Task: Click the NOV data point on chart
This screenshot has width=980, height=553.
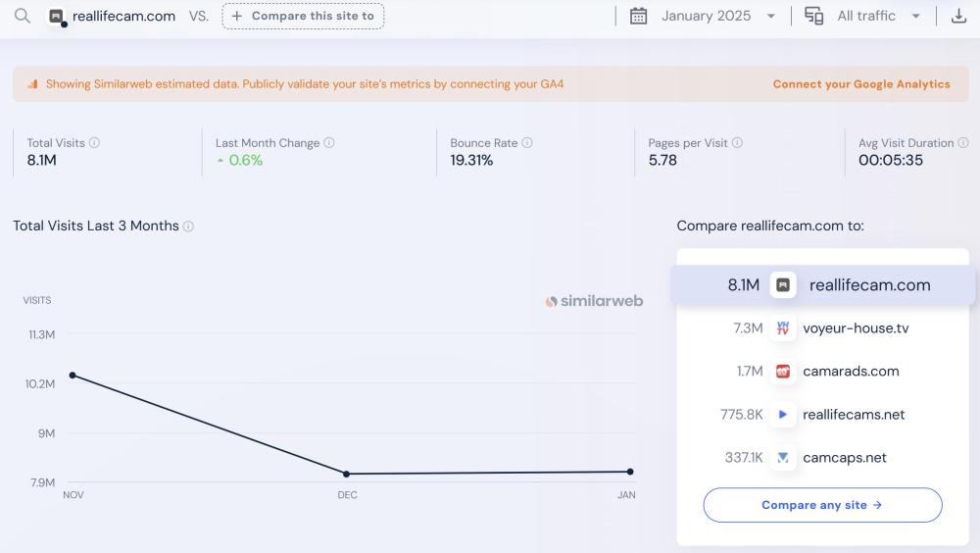Action: [73, 375]
